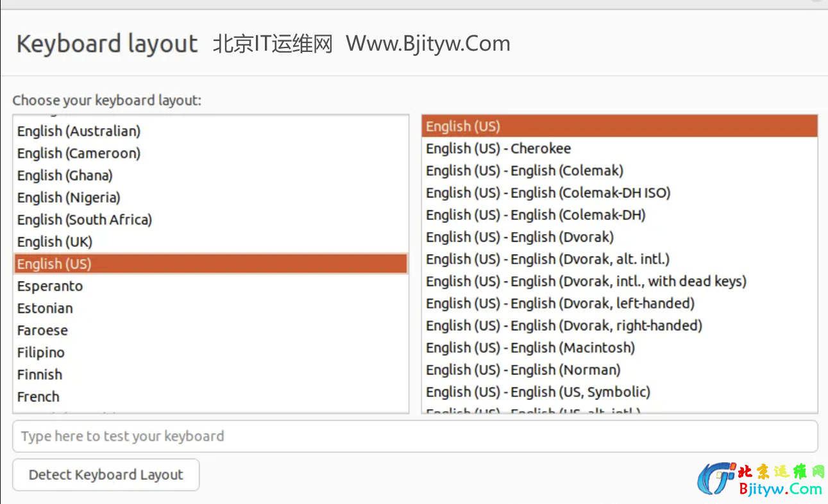The width and height of the screenshot is (828, 504).
Task: Select the English (US) - Cherokee variant
Action: (x=498, y=149)
